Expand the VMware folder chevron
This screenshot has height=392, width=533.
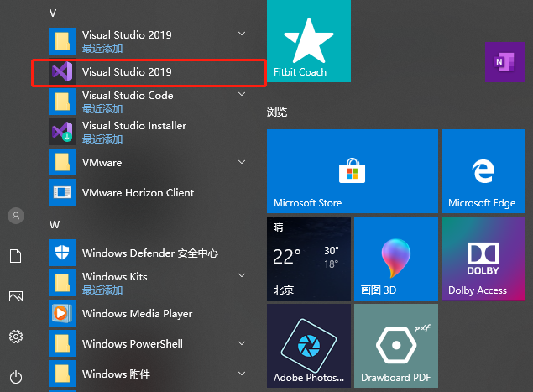point(242,162)
